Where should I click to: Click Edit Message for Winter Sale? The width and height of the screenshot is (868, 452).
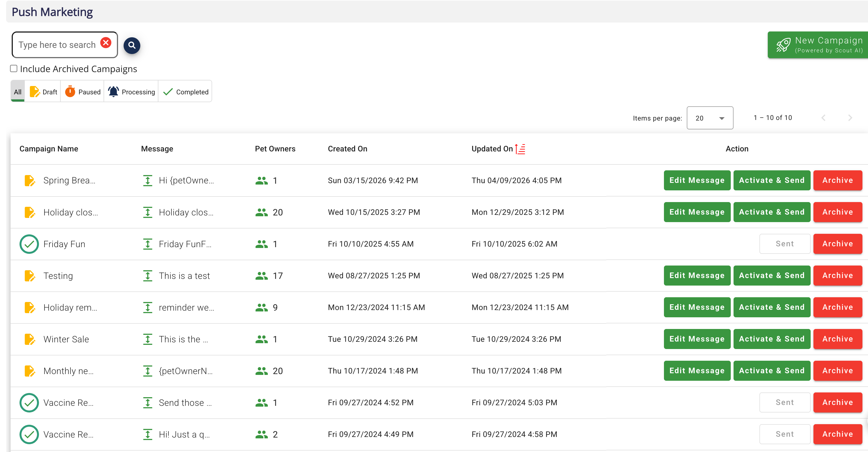coord(697,339)
